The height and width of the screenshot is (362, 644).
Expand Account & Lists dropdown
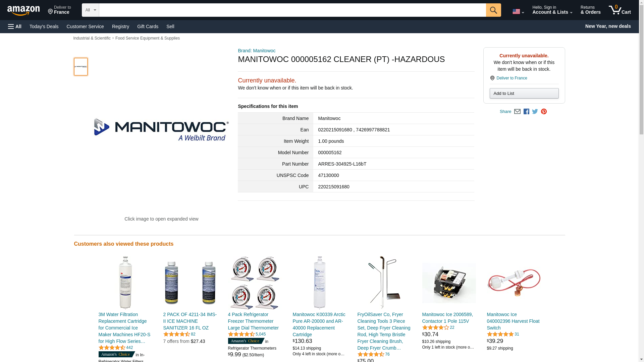point(552,10)
